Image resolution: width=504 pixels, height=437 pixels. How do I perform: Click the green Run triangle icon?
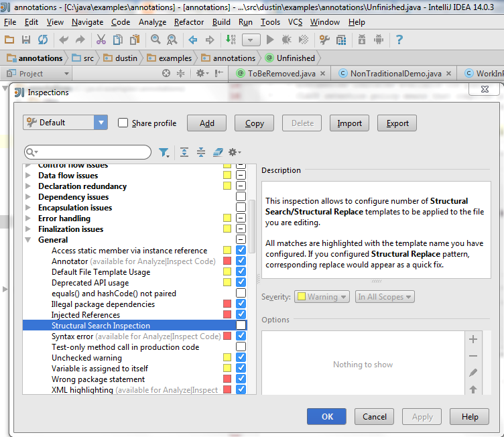tap(270, 40)
